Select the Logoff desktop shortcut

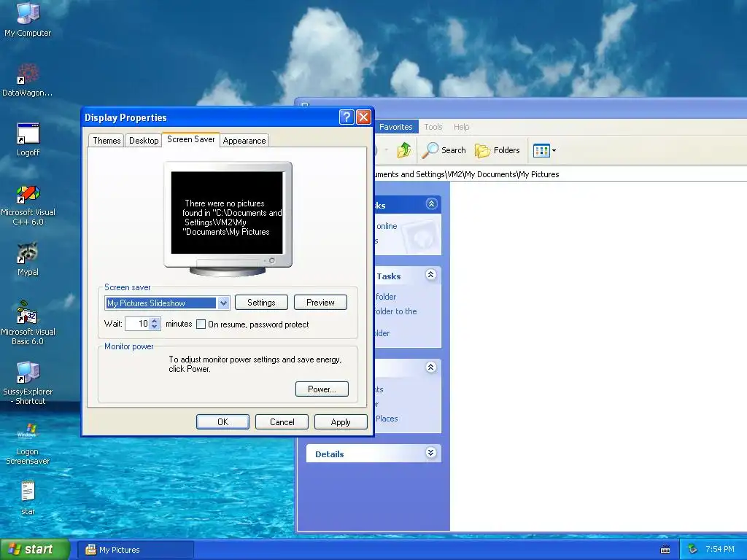click(x=28, y=139)
